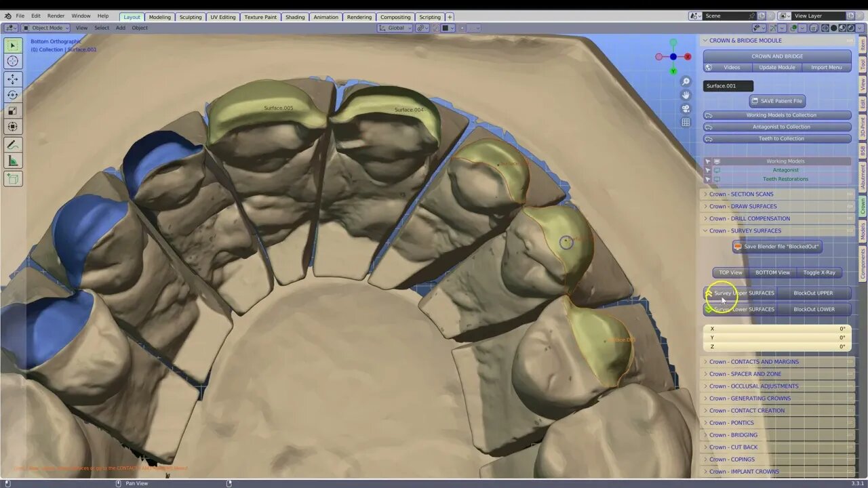Toggle selectability arrow for Working Models row
The image size is (868, 488).
coord(707,161)
